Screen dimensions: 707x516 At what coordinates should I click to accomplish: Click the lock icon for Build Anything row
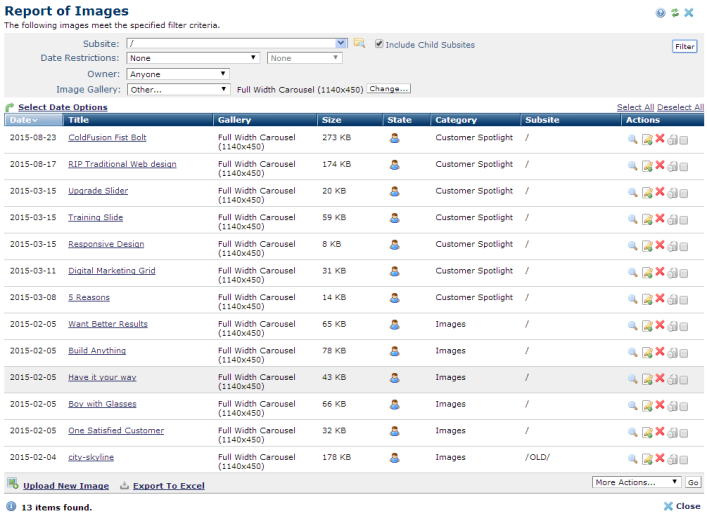point(672,352)
